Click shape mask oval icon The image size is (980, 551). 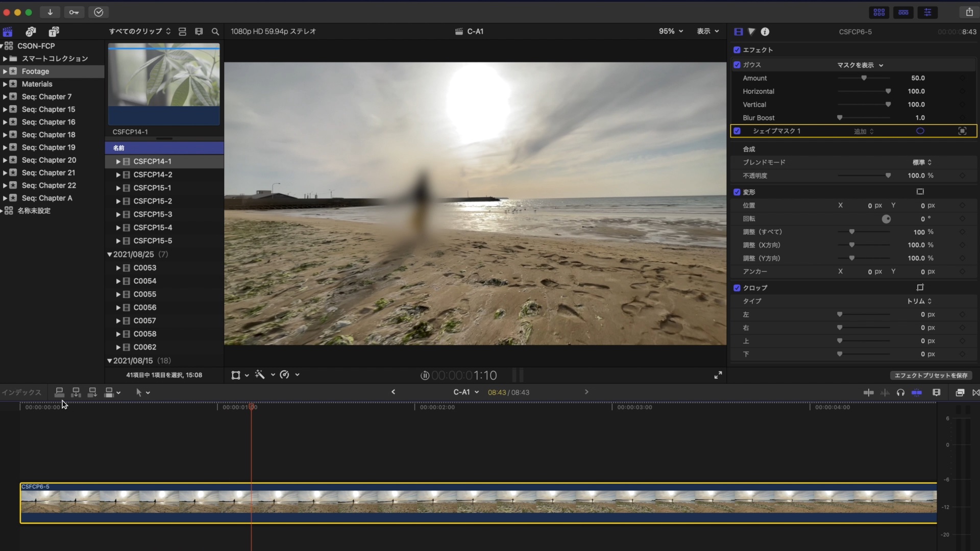click(920, 131)
